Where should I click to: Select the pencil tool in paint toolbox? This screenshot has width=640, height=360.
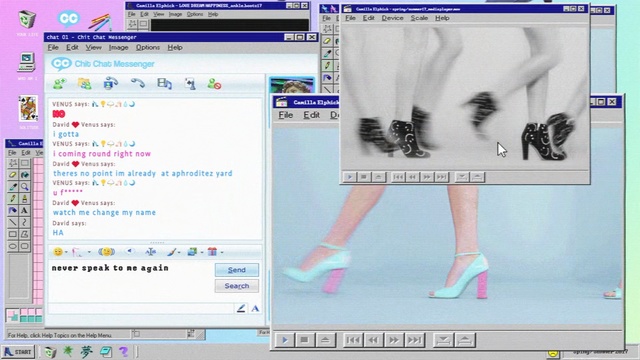pos(13,199)
